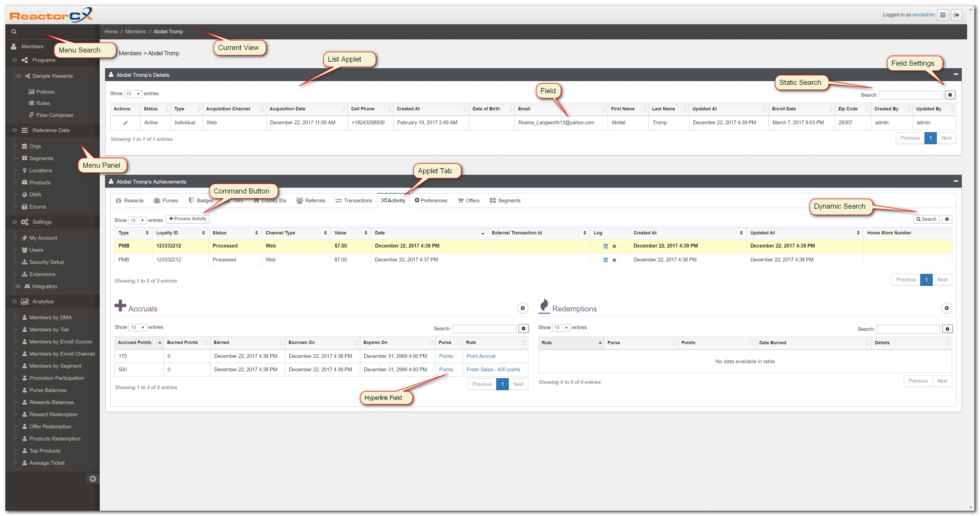Open Show entries dropdown in Redemptions
The image size is (980, 516).
click(x=561, y=328)
